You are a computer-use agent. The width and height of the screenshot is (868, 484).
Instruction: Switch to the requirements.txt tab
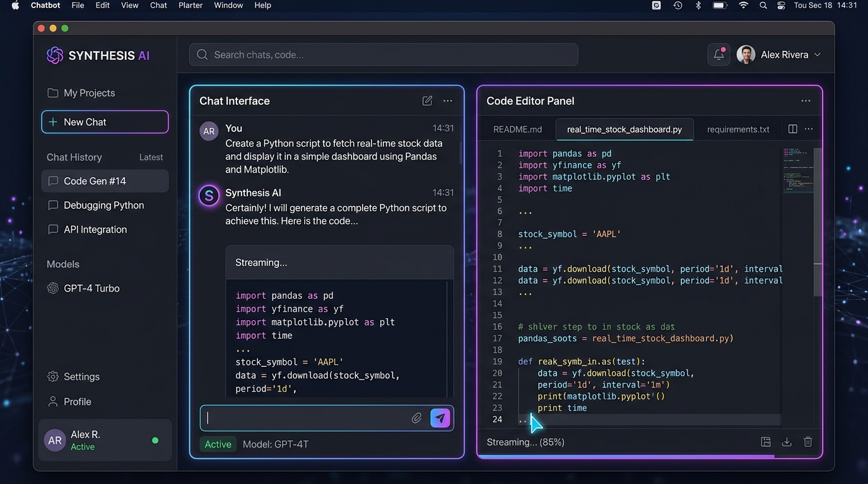738,129
